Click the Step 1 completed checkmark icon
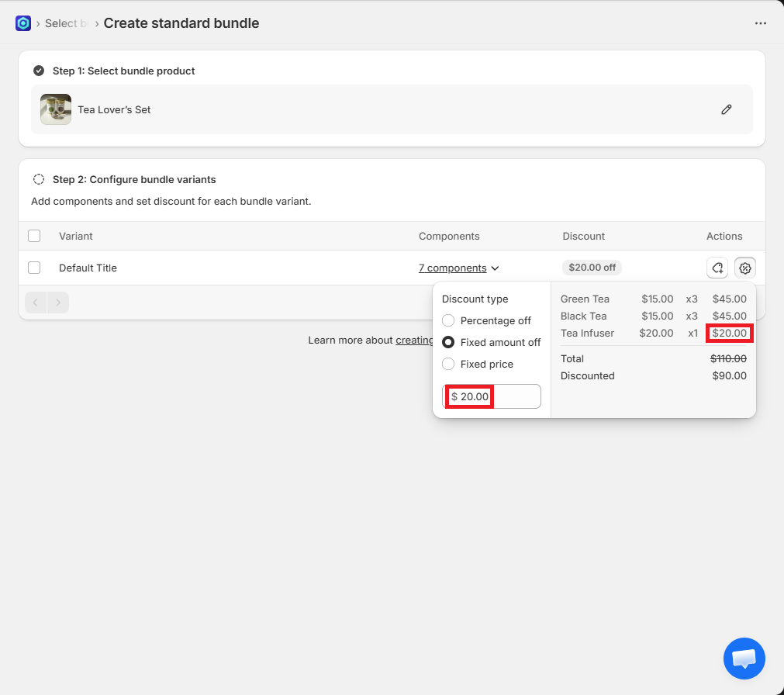This screenshot has width=784, height=695. pyautogui.click(x=39, y=71)
